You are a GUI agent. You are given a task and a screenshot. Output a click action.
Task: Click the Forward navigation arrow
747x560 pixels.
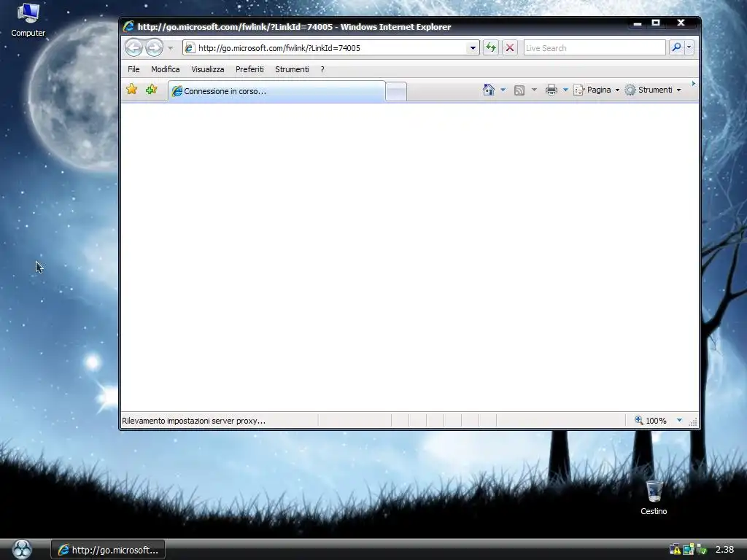click(154, 47)
